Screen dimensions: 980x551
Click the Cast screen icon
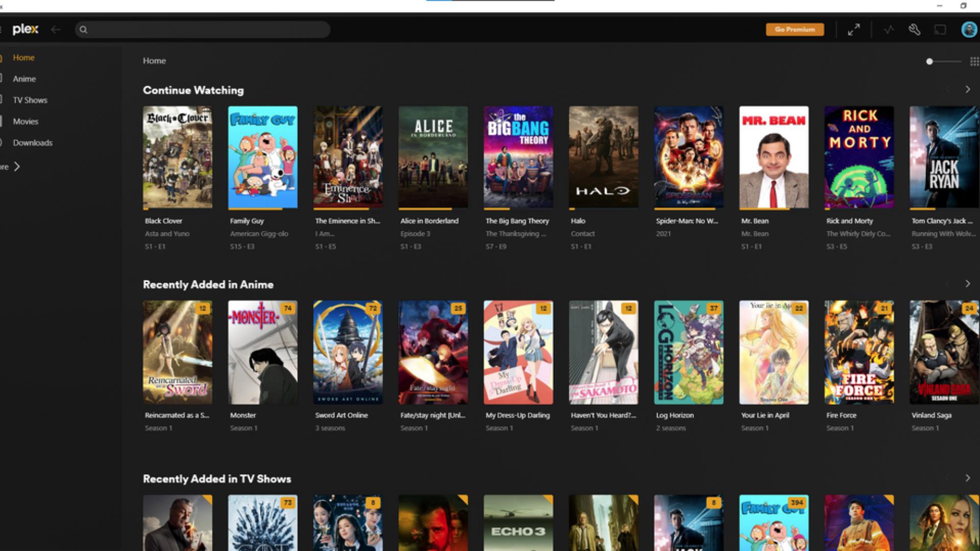click(x=940, y=30)
